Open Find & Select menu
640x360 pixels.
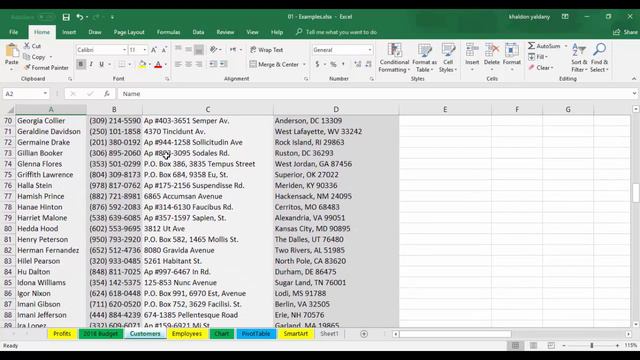pyautogui.click(x=599, y=58)
